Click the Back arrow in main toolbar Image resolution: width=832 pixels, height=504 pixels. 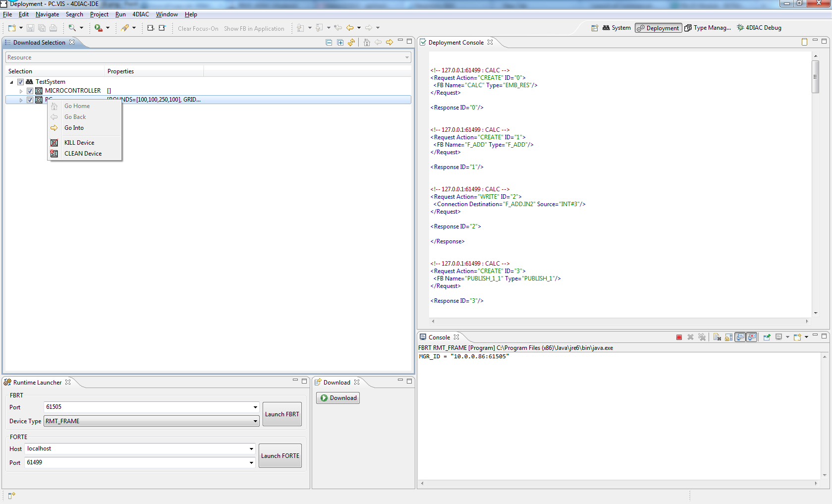[350, 28]
